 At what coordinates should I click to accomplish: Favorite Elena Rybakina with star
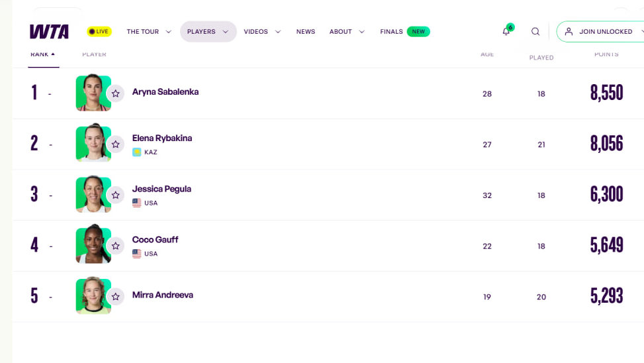point(115,144)
